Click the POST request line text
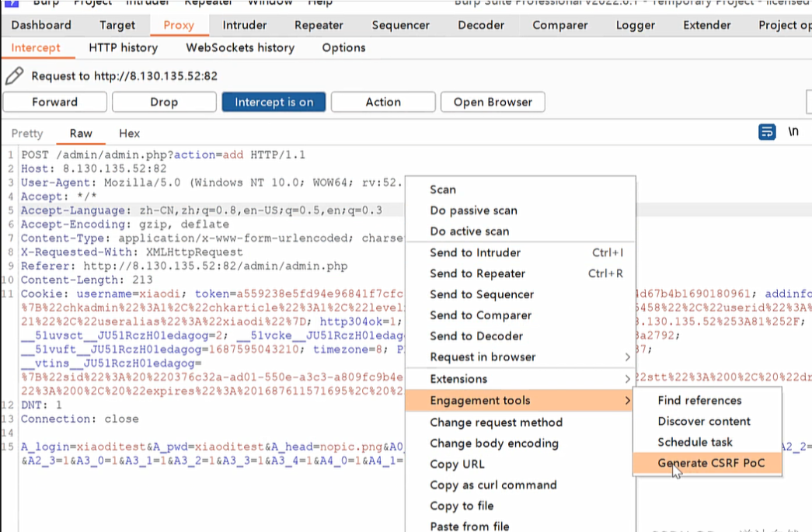The image size is (812, 532). (163, 155)
